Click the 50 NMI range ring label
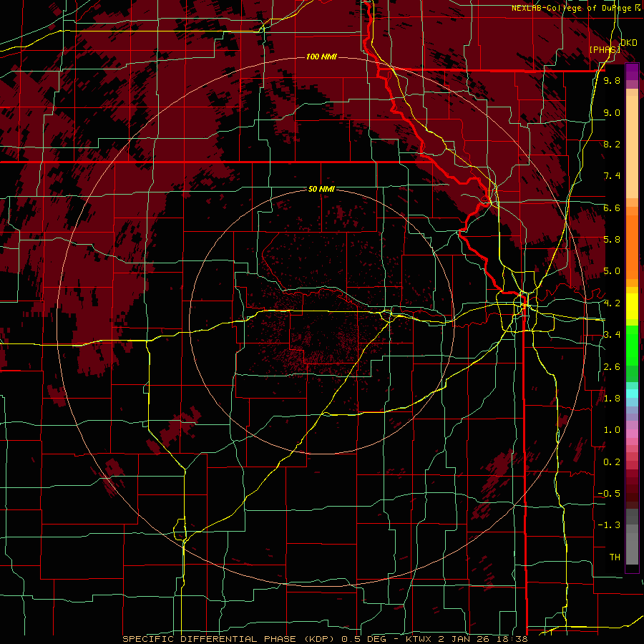The image size is (644, 644). [321, 189]
